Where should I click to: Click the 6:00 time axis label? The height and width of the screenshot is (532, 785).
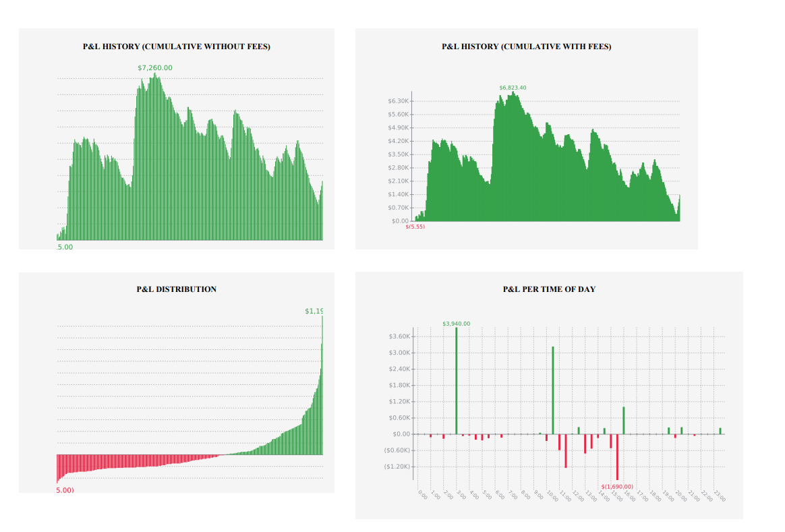coord(500,495)
